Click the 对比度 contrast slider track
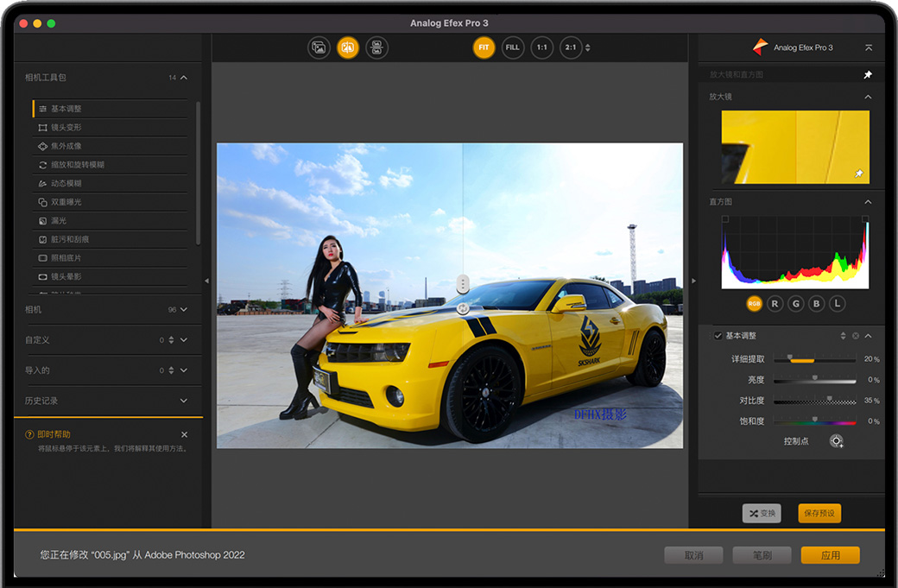The height and width of the screenshot is (588, 898). coord(814,401)
